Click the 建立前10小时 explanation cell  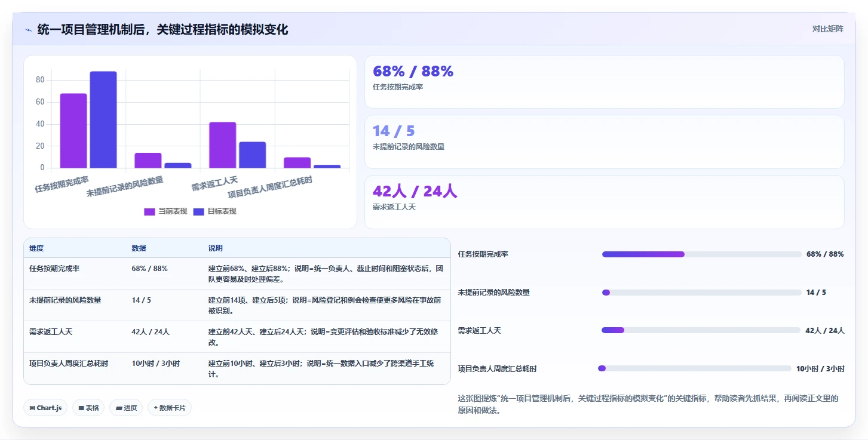(321, 369)
